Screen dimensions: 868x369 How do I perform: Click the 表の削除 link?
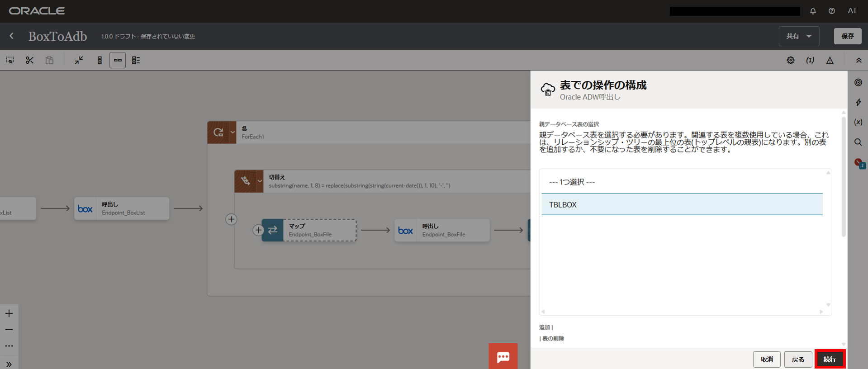point(553,338)
